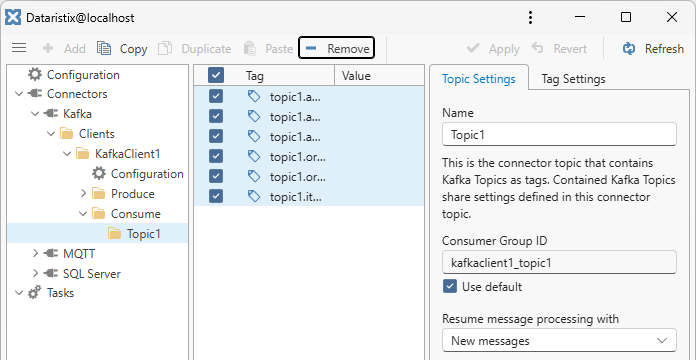Uncheck the topic1.it... tag checkbox
This screenshot has width=696, height=360.
(216, 196)
